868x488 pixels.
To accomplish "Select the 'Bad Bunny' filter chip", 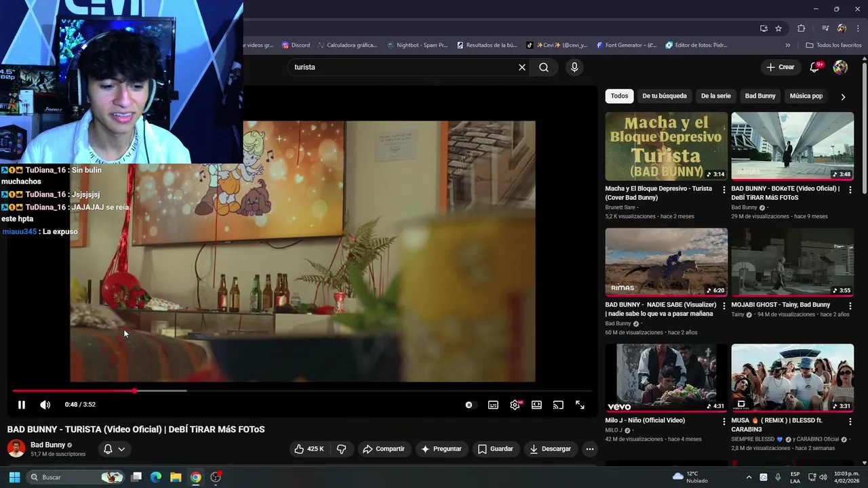I will [x=760, y=96].
